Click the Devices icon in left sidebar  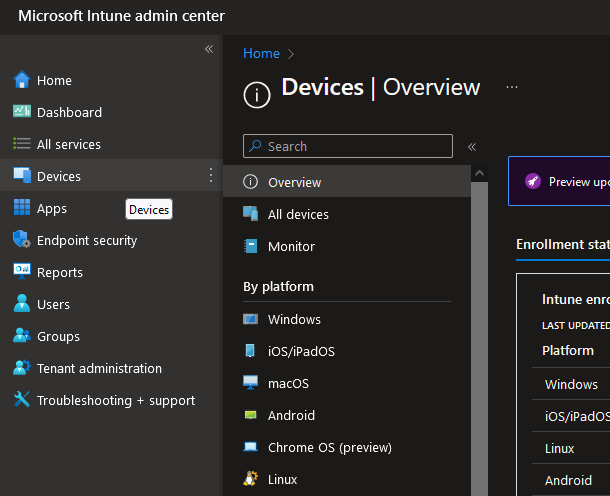[22, 175]
